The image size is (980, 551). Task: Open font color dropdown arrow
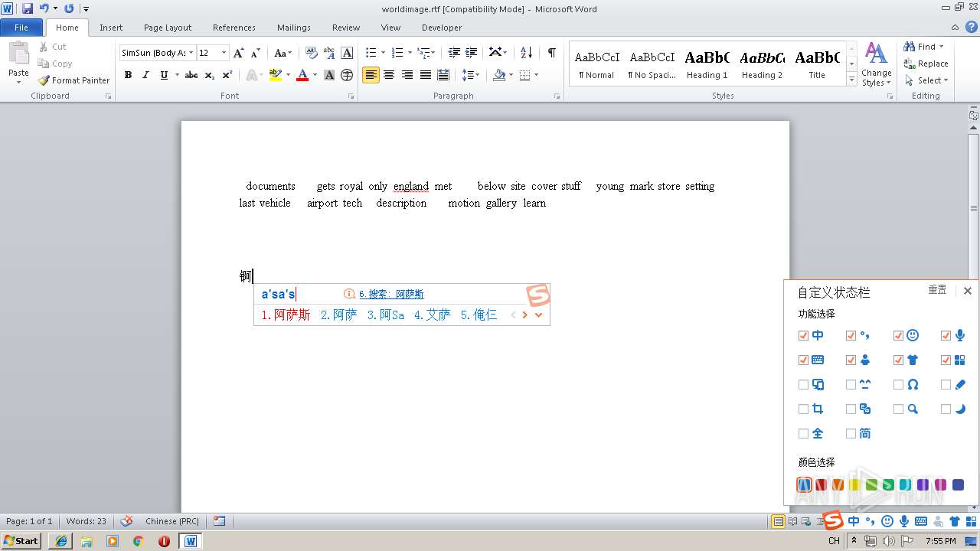tap(315, 75)
